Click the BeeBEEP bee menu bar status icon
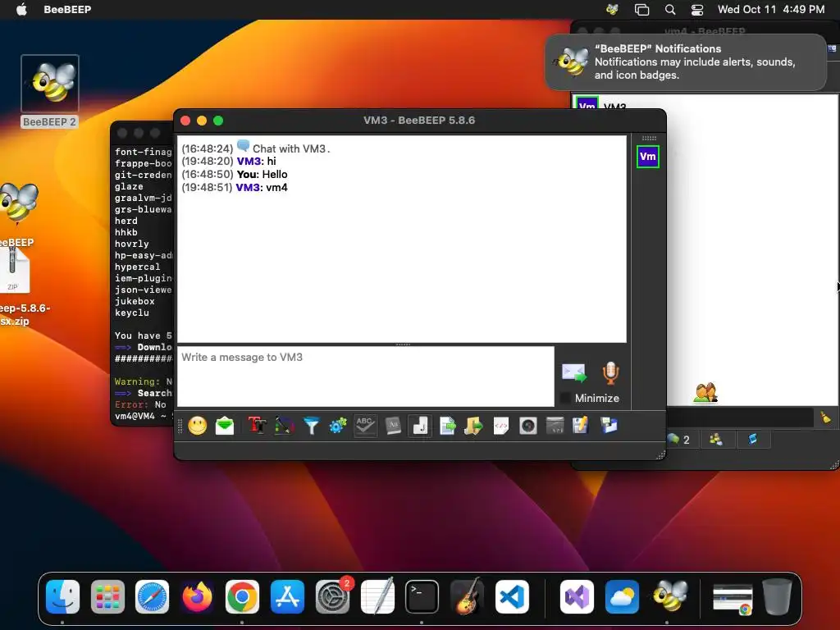 click(612, 9)
